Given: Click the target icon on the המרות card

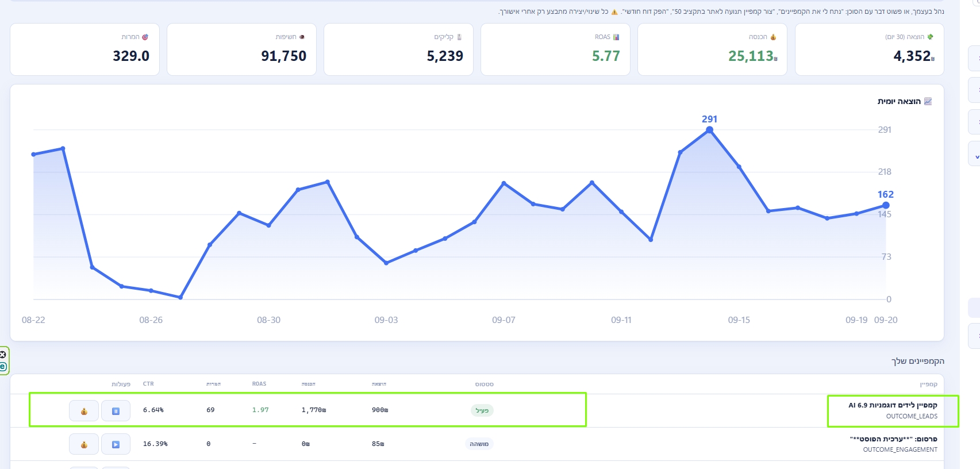Looking at the screenshot, I should 145,37.
